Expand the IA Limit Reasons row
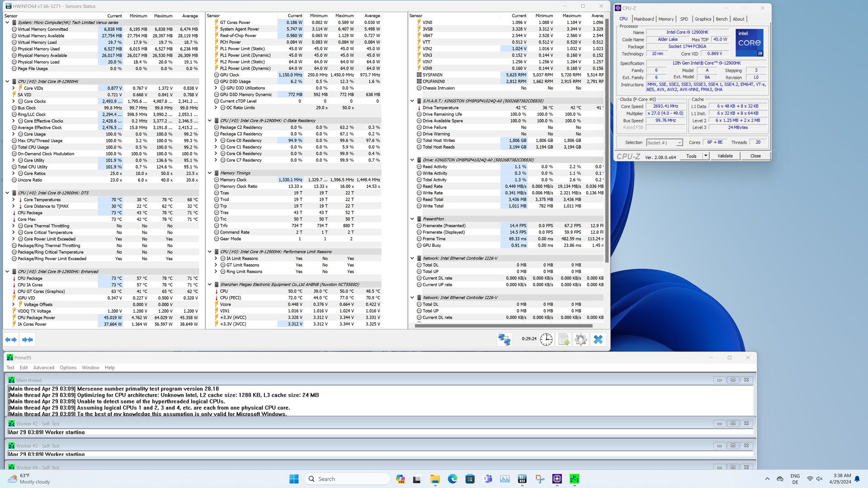 click(216, 258)
